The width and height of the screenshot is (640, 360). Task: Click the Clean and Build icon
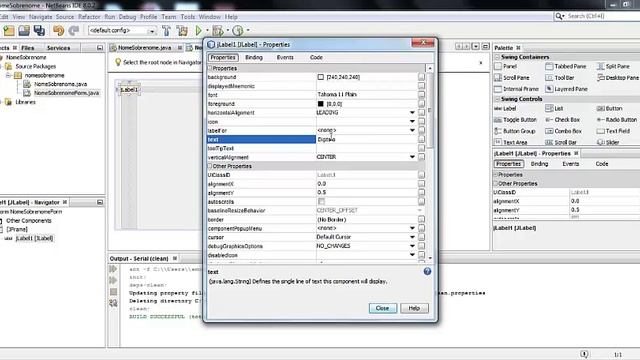pos(182,31)
